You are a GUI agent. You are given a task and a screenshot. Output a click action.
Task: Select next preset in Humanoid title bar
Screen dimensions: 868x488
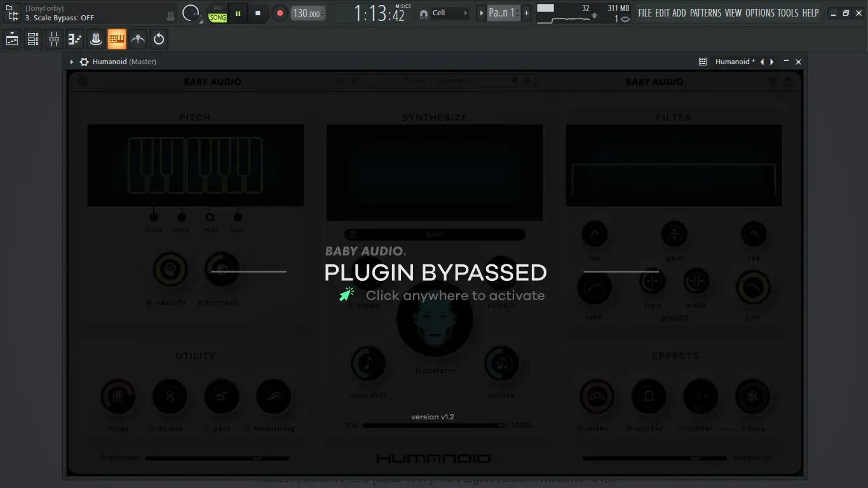[x=772, y=62]
